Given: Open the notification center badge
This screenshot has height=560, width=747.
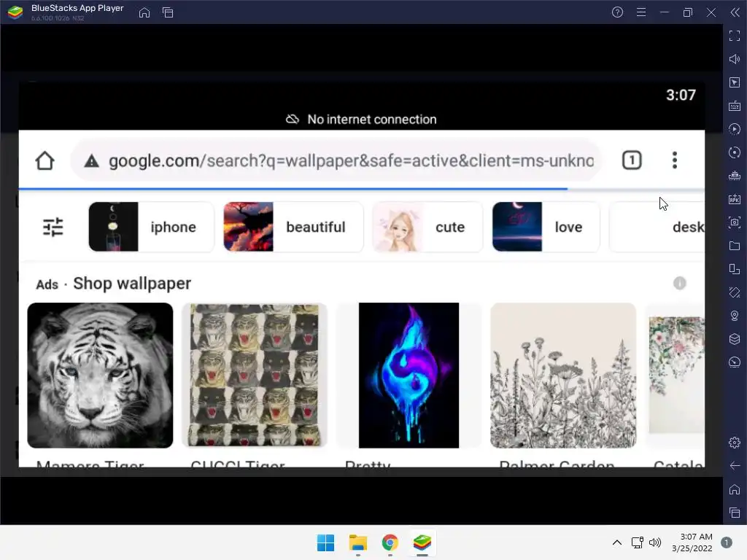Looking at the screenshot, I should [x=726, y=542].
